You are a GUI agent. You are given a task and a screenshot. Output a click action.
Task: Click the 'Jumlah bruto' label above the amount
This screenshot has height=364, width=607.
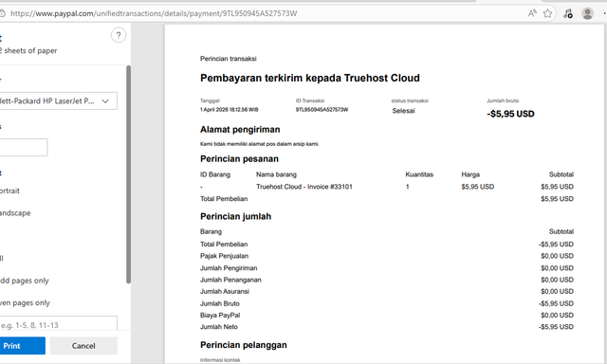(x=503, y=100)
